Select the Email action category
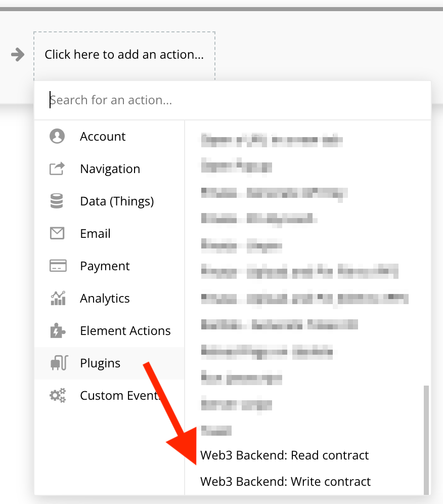This screenshot has height=504, width=443. point(95,233)
